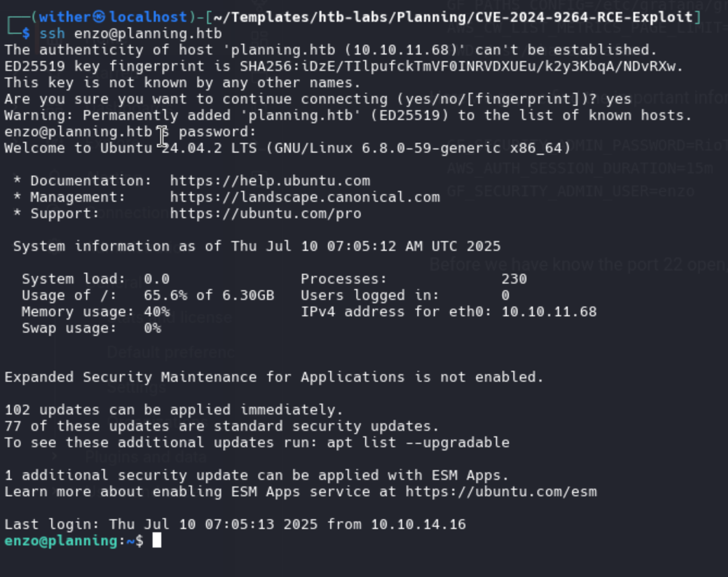Click the last login source IP 10.10.14.16
The width and height of the screenshot is (728, 577).
[x=418, y=524]
